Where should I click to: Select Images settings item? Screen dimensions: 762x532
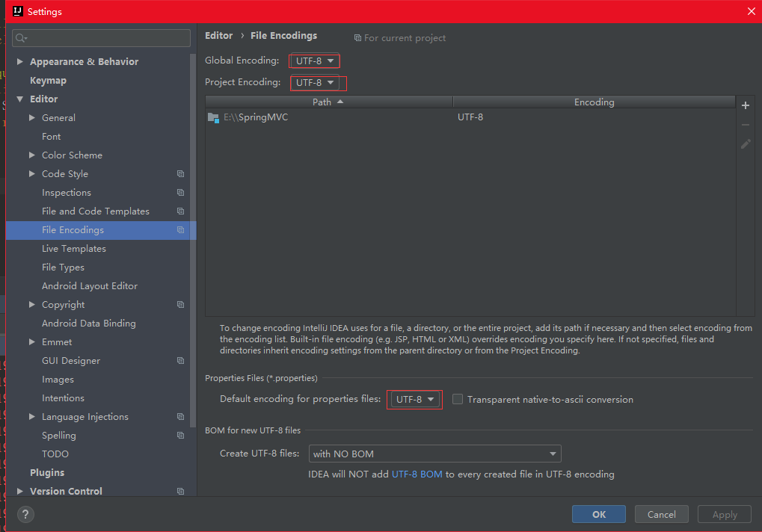pyautogui.click(x=58, y=380)
